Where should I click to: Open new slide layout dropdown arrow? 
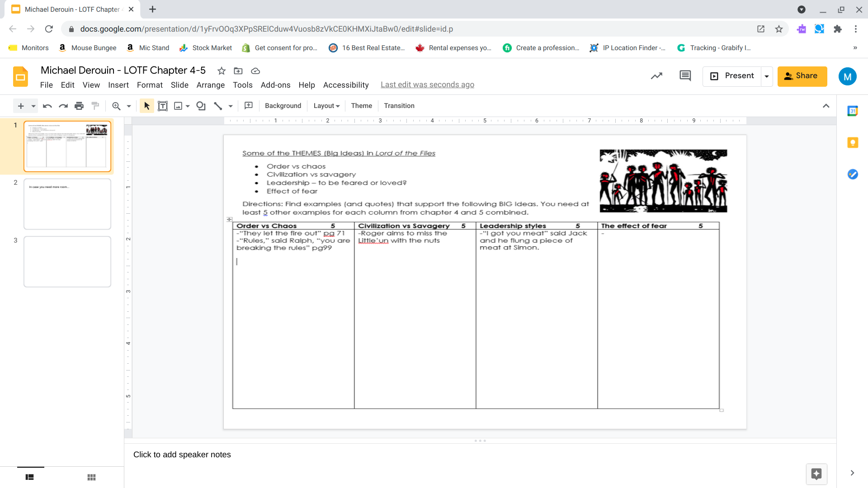33,106
